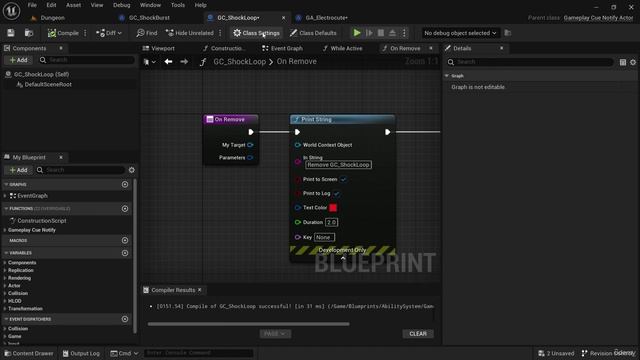Toggle Hide Unrelated nodes
The image size is (640, 360).
(190, 33)
